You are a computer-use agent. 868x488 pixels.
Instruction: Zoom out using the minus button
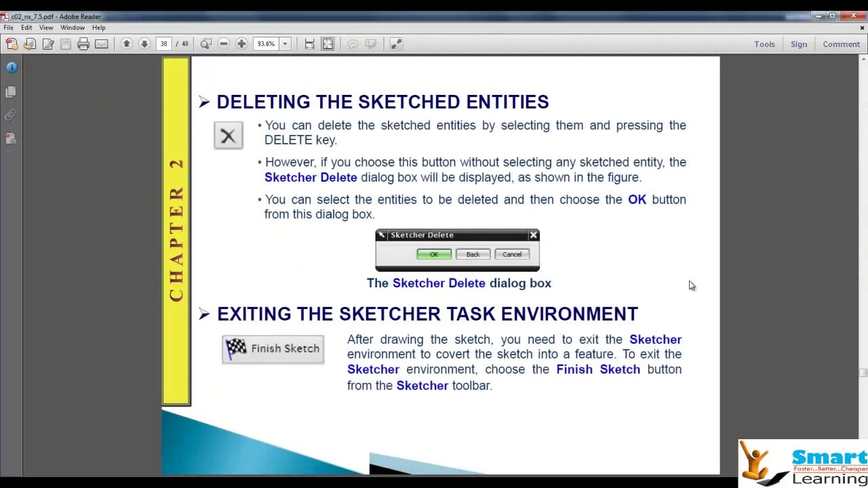224,44
